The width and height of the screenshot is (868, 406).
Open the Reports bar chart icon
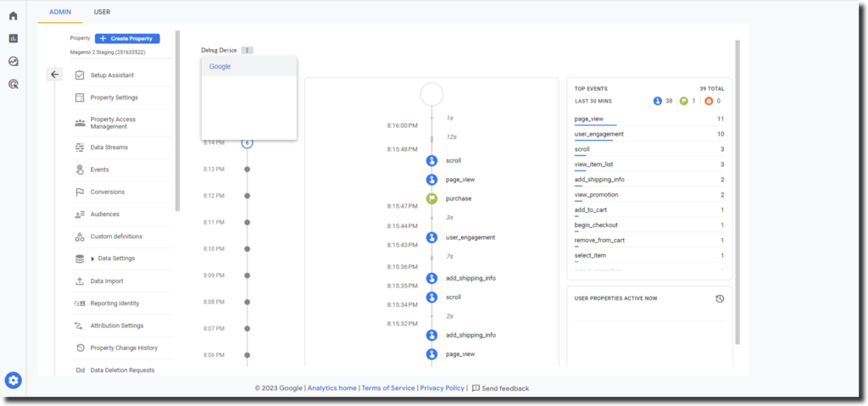click(13, 38)
